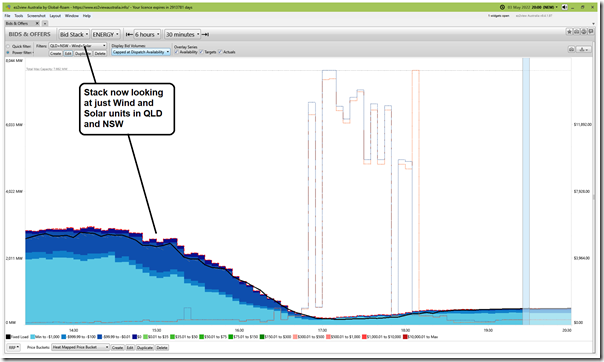Screen dimensions: 604x362
Task: Toggle the Availability overlay checkbox
Action: [x=177, y=52]
